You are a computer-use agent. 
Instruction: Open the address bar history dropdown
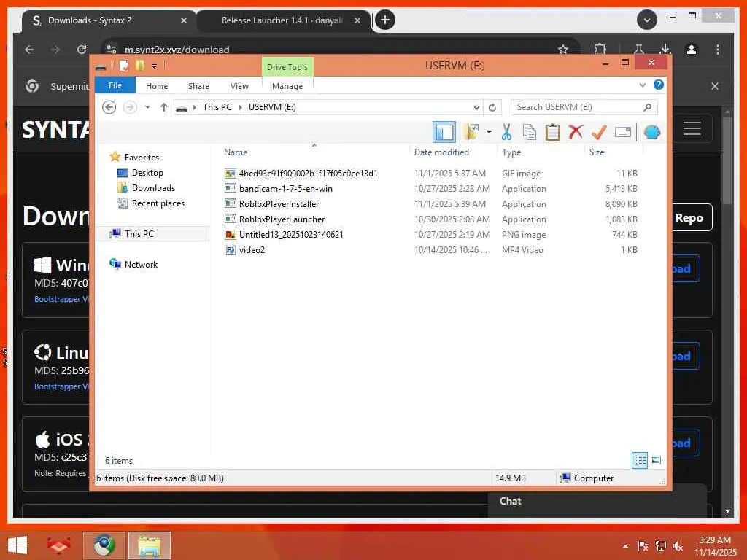point(476,107)
